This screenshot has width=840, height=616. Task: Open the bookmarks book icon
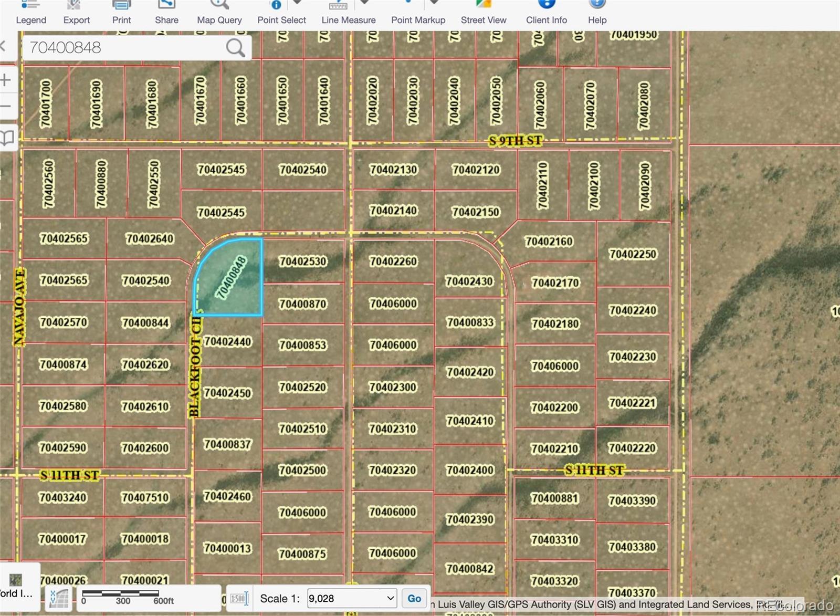coord(7,138)
